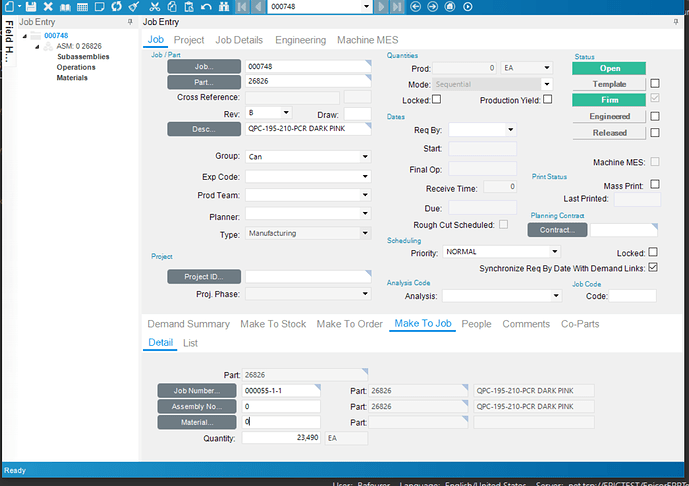Click the Copy pages icon

click(172, 7)
